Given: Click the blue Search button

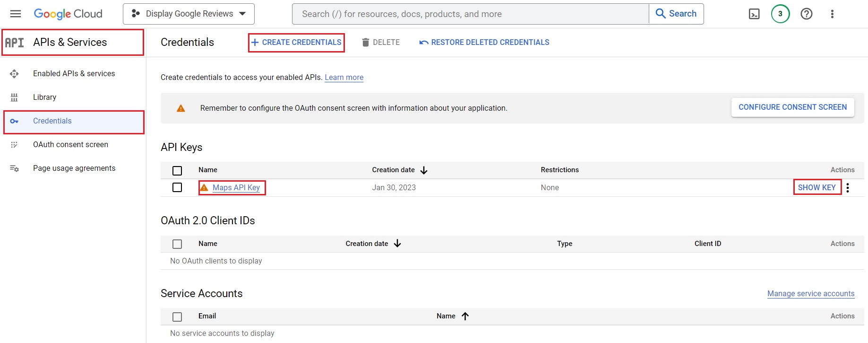Looking at the screenshot, I should [676, 14].
